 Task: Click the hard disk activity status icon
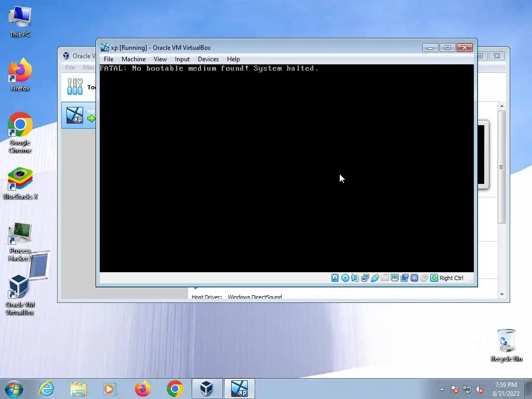point(335,278)
